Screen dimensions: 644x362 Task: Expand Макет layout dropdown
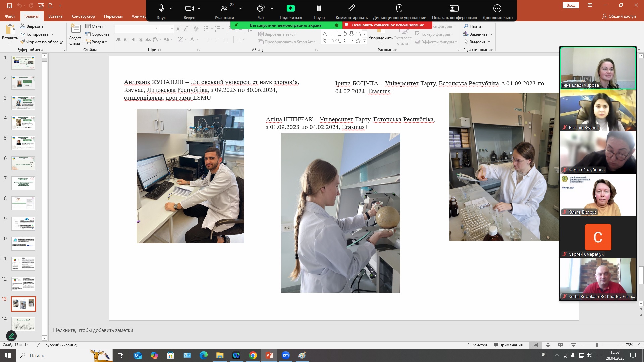point(96,26)
